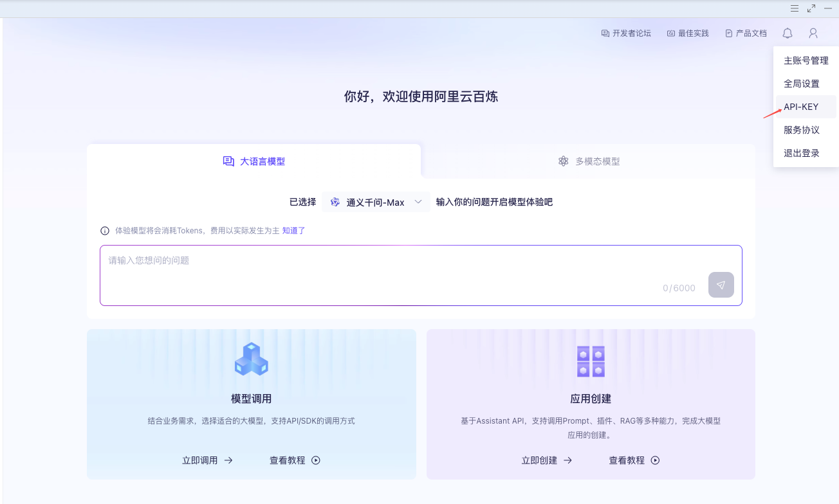Screen dimensions: 839x504
Task: Click the purple application creation grid icon
Action: pos(591,361)
